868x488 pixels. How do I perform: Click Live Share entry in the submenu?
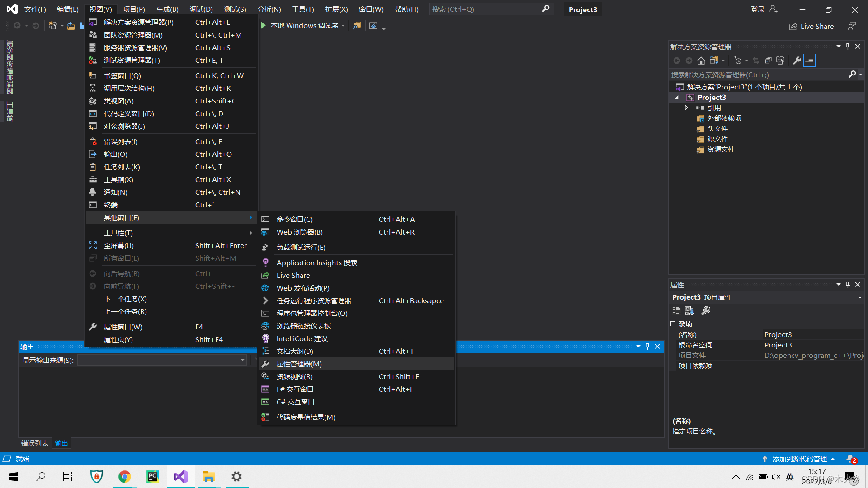pyautogui.click(x=356, y=275)
